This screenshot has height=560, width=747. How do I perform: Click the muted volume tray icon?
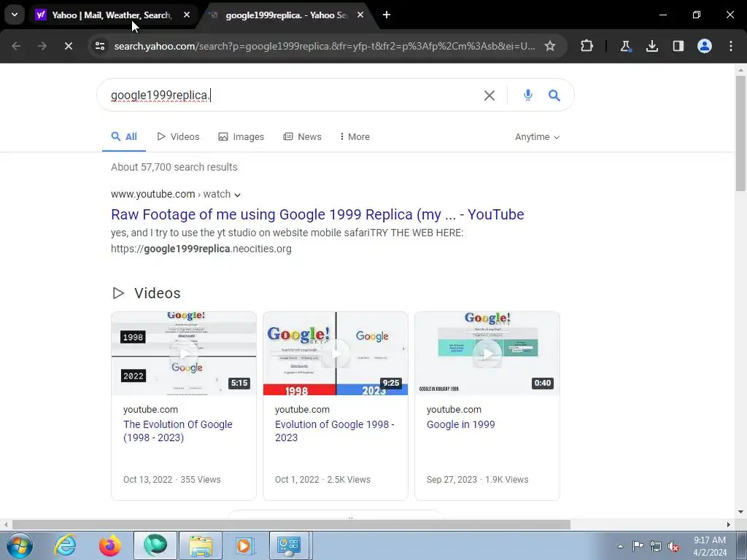673,546
